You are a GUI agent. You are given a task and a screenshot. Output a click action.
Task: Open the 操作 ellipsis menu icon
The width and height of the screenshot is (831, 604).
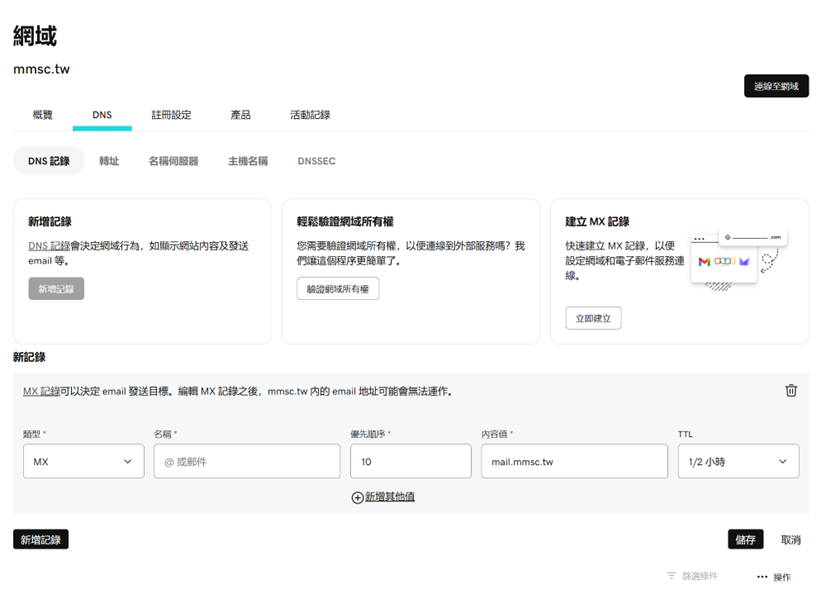[761, 576]
